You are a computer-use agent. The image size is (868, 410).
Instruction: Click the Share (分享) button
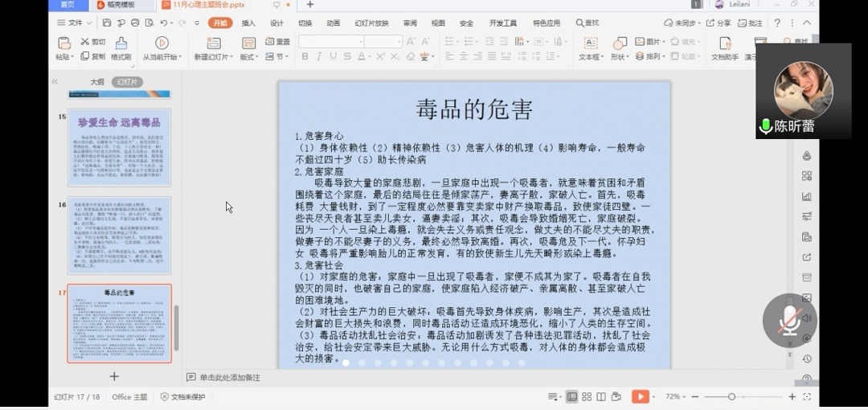click(x=719, y=23)
